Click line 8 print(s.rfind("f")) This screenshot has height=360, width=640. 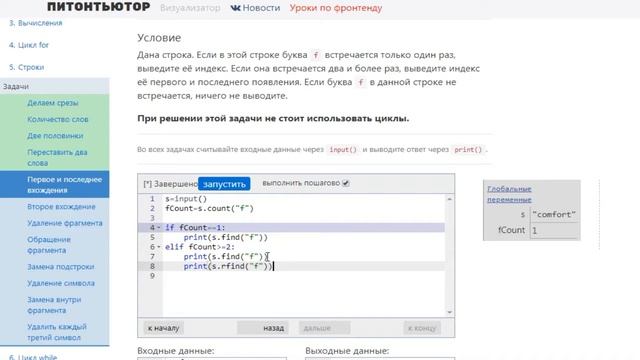[228, 266]
